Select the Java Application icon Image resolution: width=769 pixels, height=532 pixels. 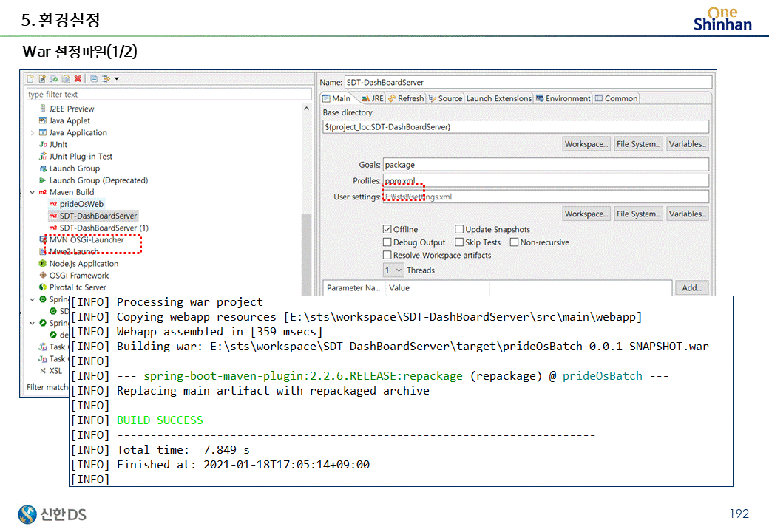(x=43, y=133)
